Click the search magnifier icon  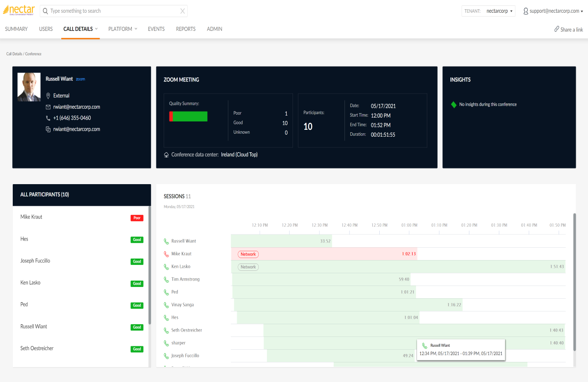pos(45,11)
